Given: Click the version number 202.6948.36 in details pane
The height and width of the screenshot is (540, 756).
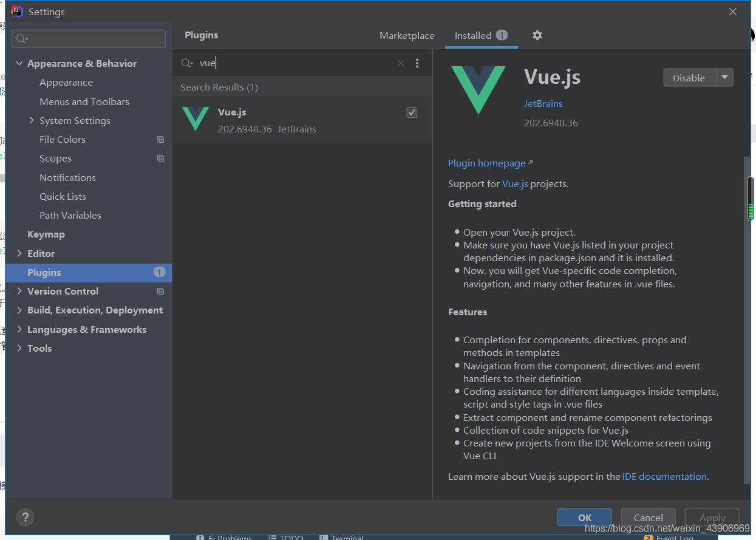Looking at the screenshot, I should [551, 123].
